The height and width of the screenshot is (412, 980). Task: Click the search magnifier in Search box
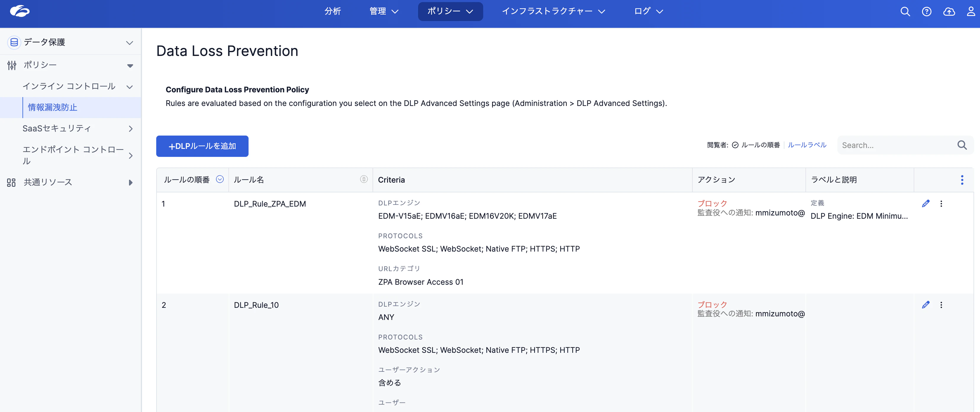tap(962, 145)
